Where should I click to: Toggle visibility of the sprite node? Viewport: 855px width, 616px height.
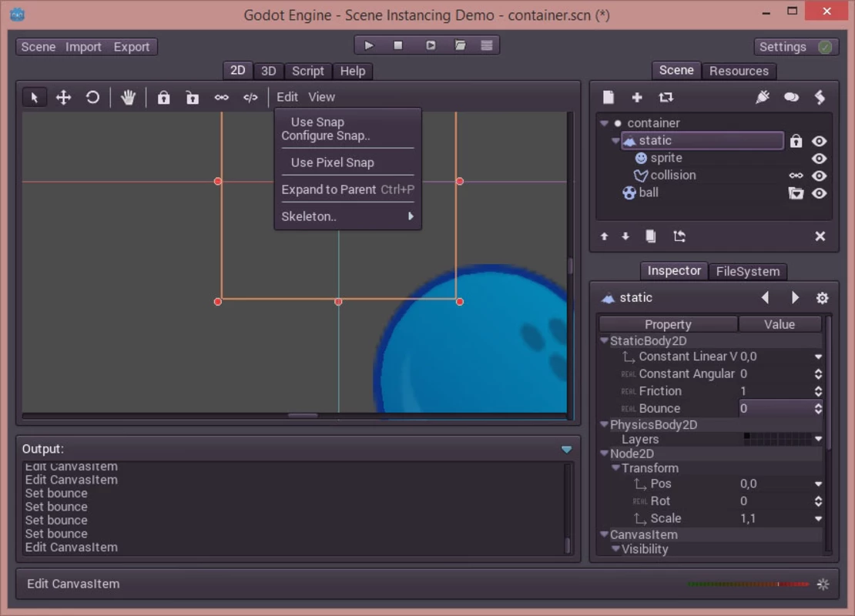tap(819, 159)
